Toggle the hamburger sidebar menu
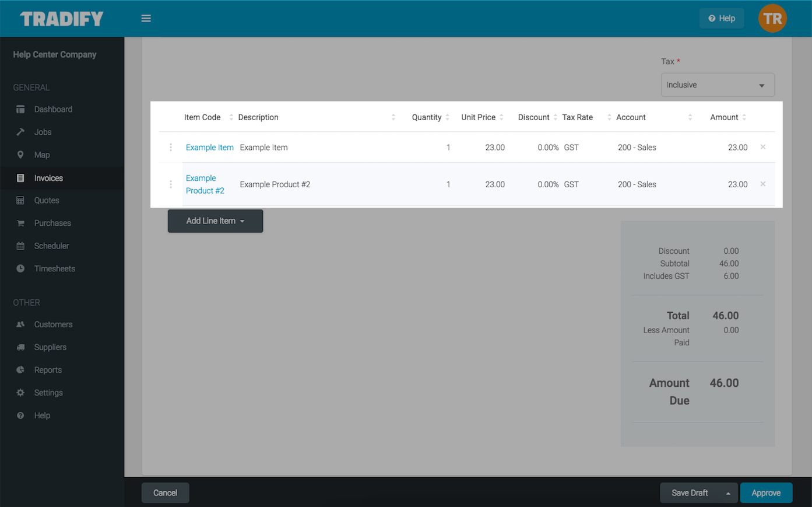Screen dimensions: 812x507 point(146,19)
